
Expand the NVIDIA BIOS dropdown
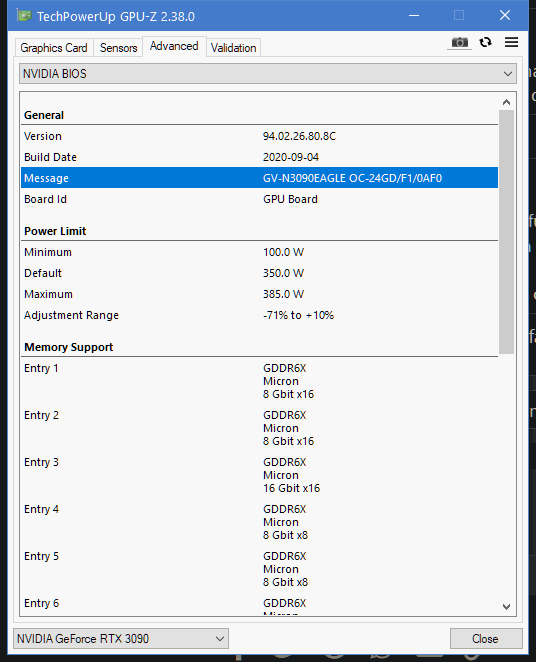(x=268, y=74)
